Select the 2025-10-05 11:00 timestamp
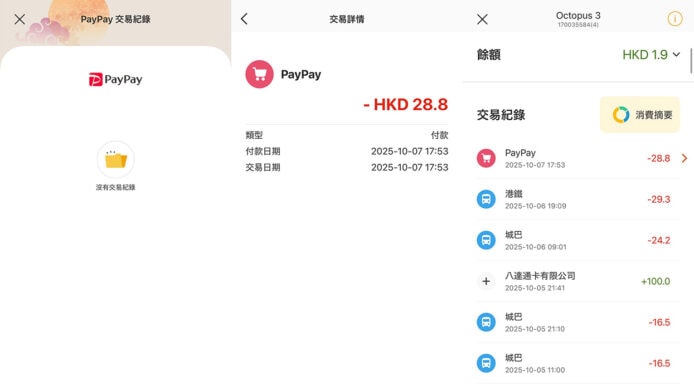The width and height of the screenshot is (694, 390). (535, 370)
